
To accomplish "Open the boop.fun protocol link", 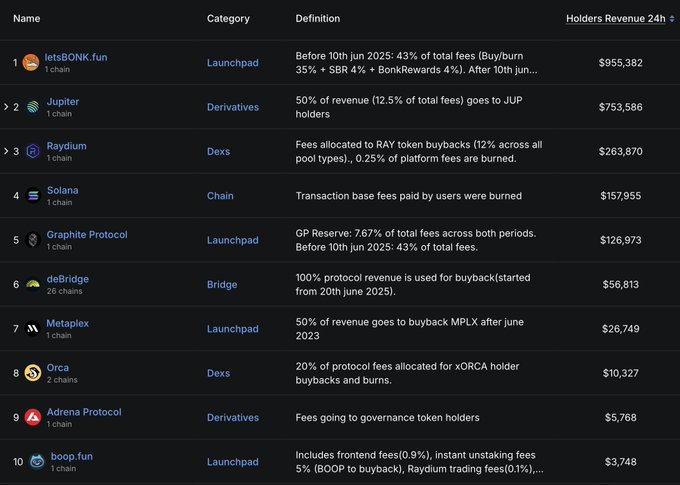I will tap(72, 456).
